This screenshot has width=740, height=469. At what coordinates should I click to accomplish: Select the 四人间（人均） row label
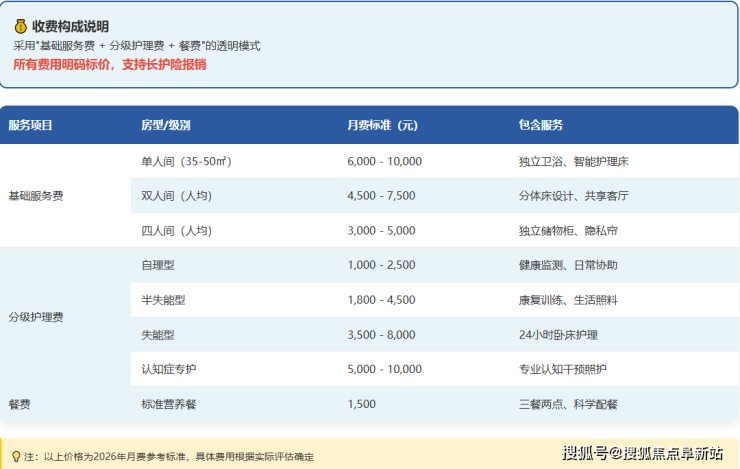click(177, 231)
